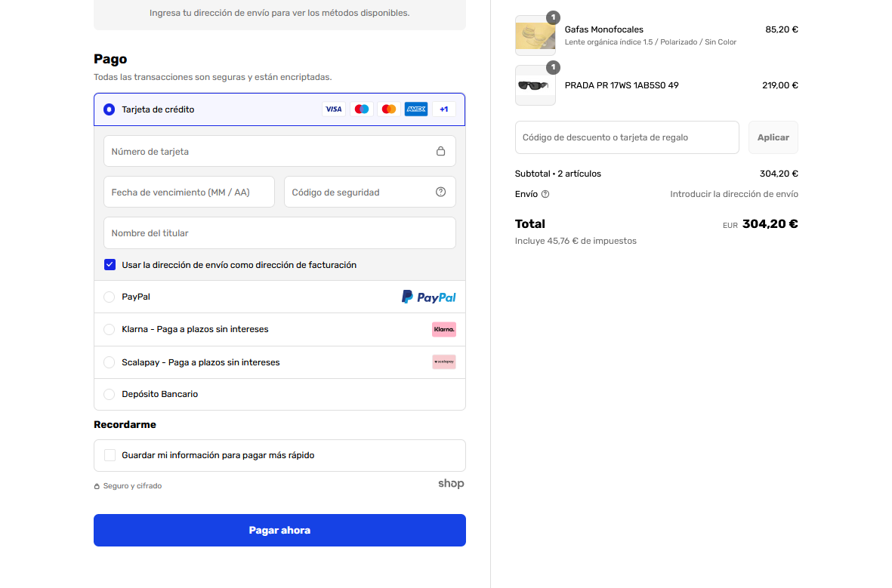The image size is (892, 588).
Task: Click the PayPal logo
Action: pos(429,297)
